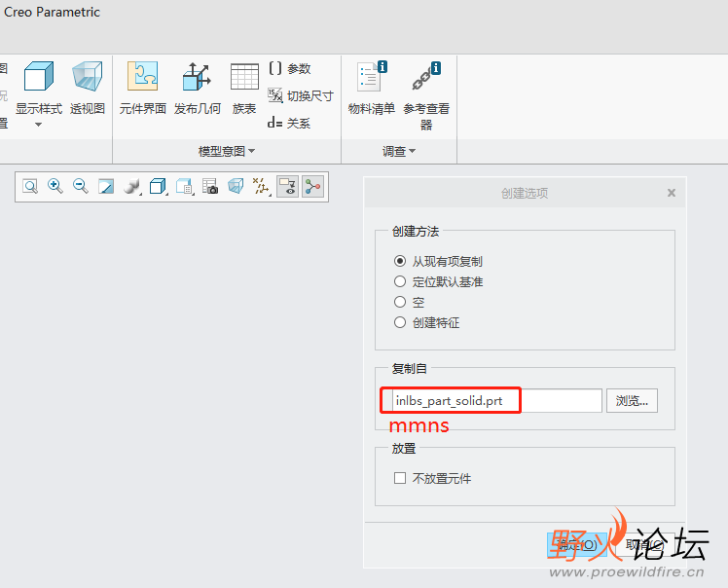728x588 pixels.
Task: Open the rendering display sphere icon
Action: pos(132,187)
